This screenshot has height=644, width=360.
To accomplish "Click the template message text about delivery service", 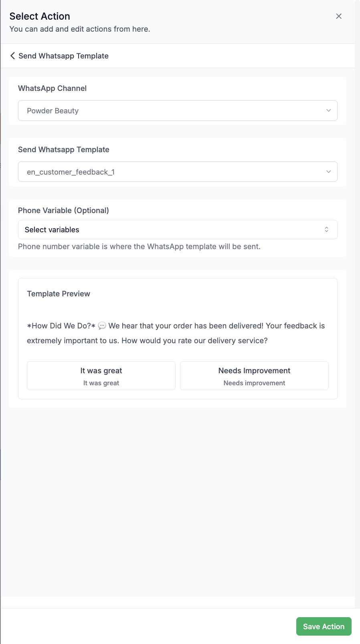I will [176, 333].
